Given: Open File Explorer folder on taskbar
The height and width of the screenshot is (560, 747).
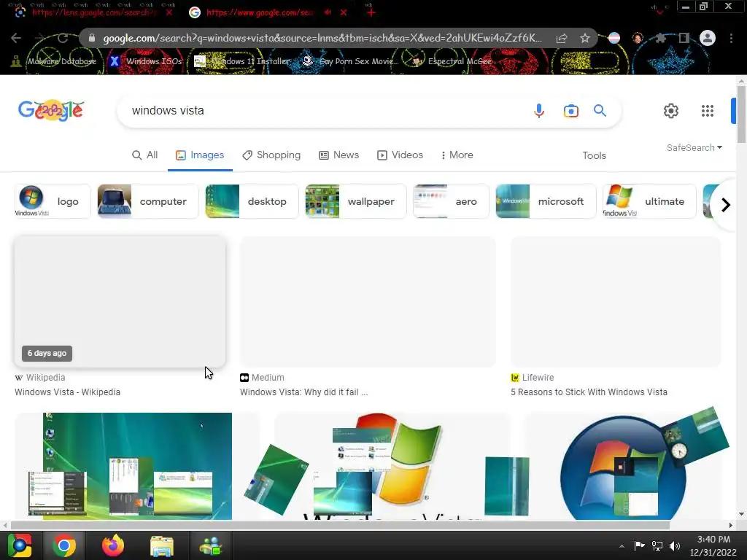Looking at the screenshot, I should pos(162,545).
